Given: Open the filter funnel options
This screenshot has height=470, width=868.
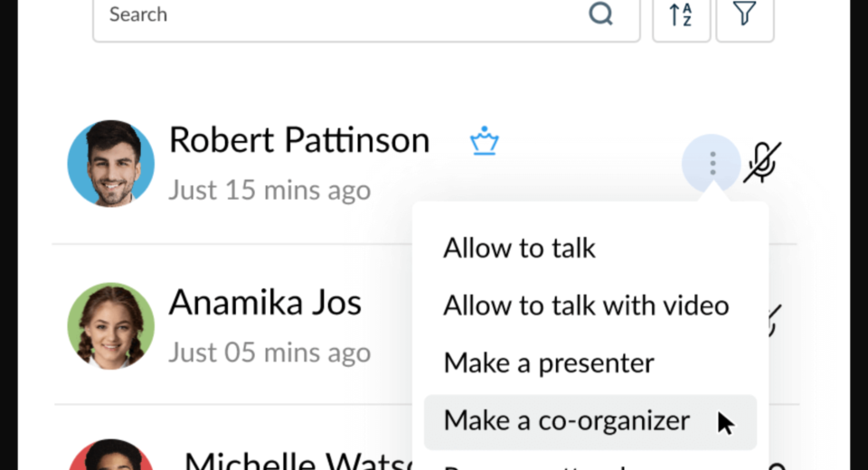Looking at the screenshot, I should coord(744,15).
